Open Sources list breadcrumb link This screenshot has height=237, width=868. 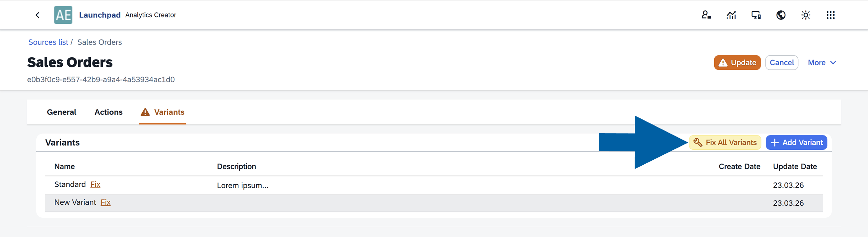[x=48, y=42]
